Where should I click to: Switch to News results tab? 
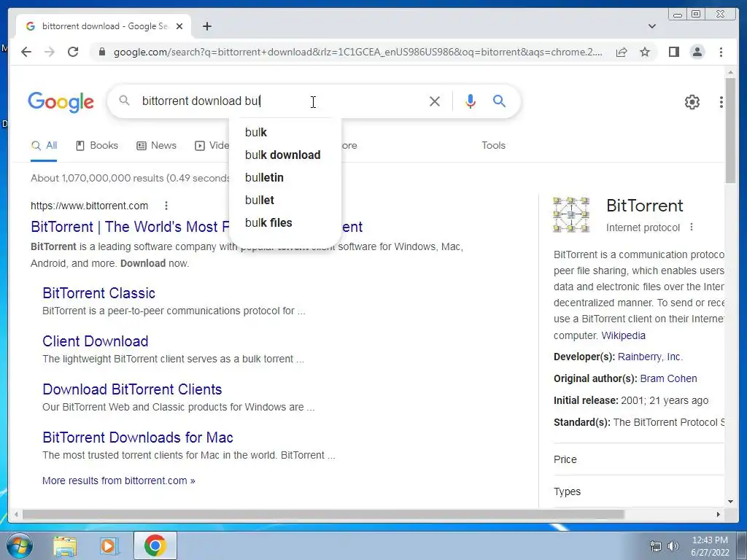coord(157,146)
